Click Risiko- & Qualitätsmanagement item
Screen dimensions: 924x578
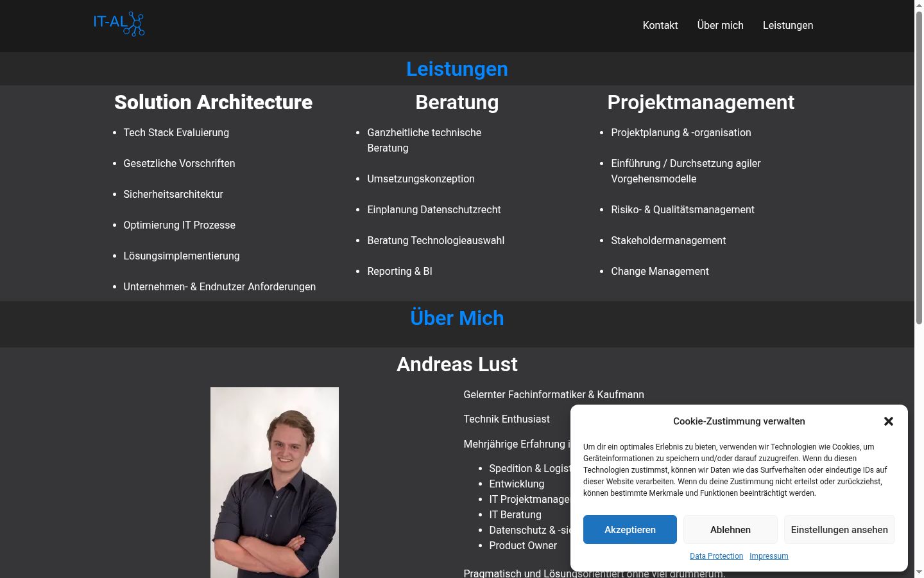pos(683,210)
